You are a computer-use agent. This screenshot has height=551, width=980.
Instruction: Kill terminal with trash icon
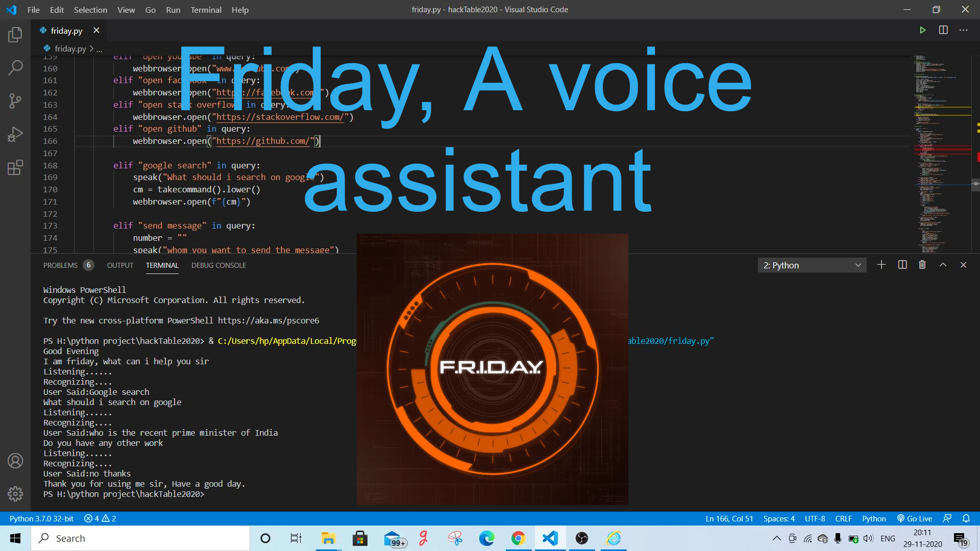pos(922,265)
